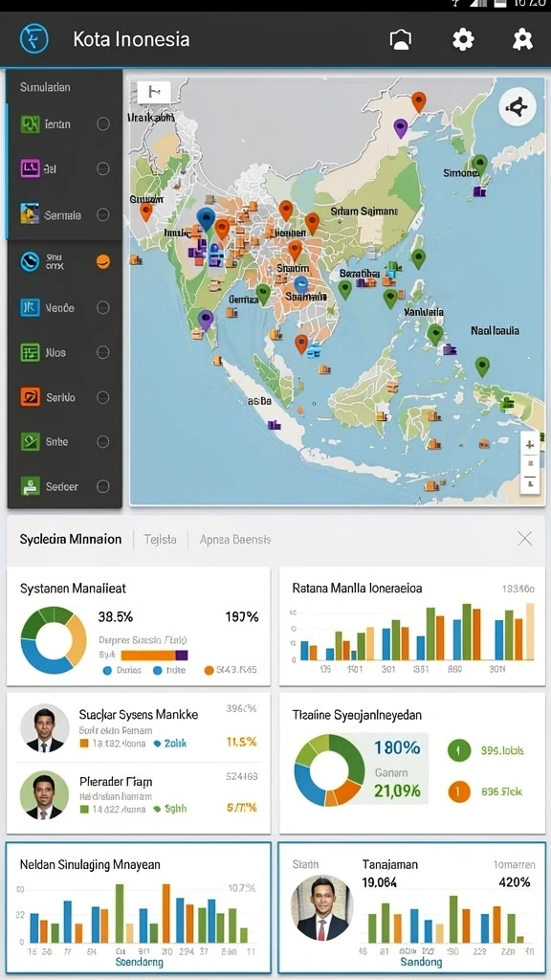Toggle the Sribe layer radio
The height and width of the screenshot is (980, 551).
coord(103,442)
